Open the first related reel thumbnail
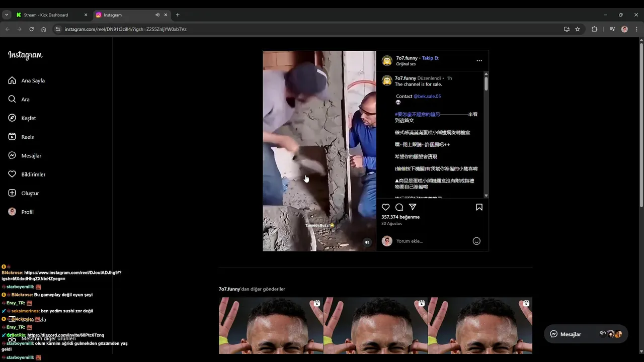The height and width of the screenshot is (362, 644). point(271,325)
